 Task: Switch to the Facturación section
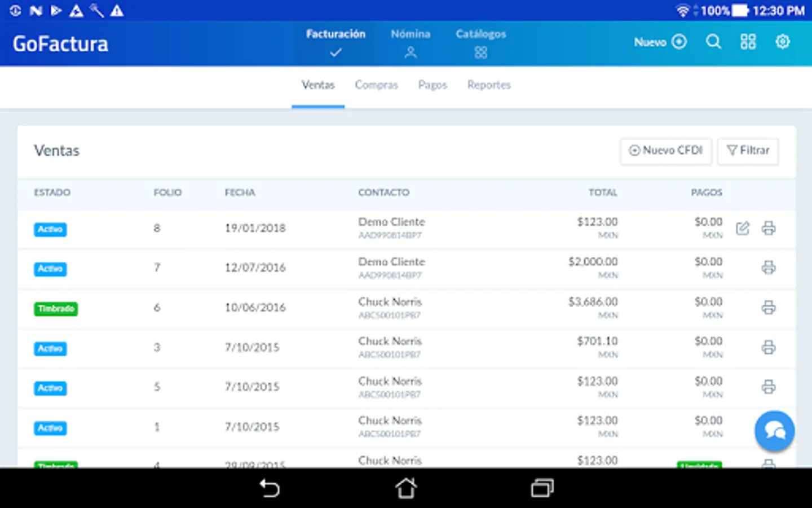[336, 43]
